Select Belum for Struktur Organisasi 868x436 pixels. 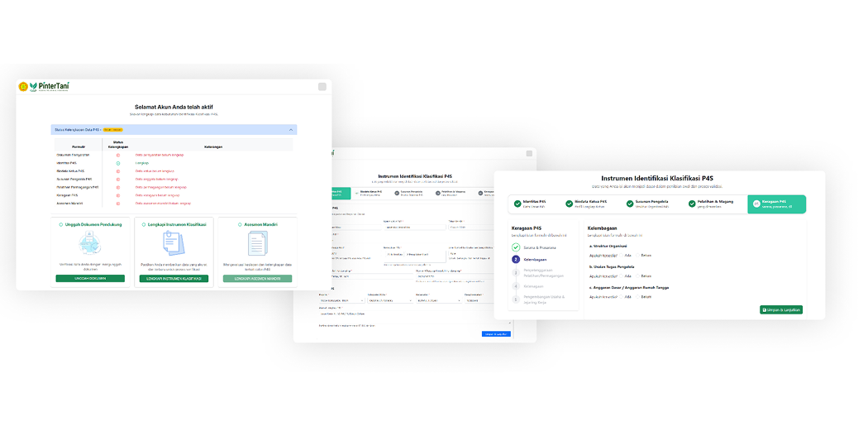tap(638, 256)
